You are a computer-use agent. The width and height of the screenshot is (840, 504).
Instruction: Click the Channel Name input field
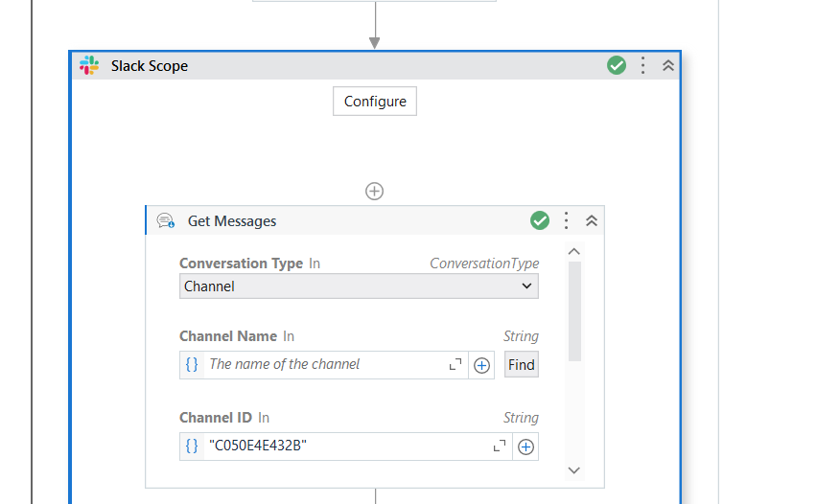click(324, 364)
